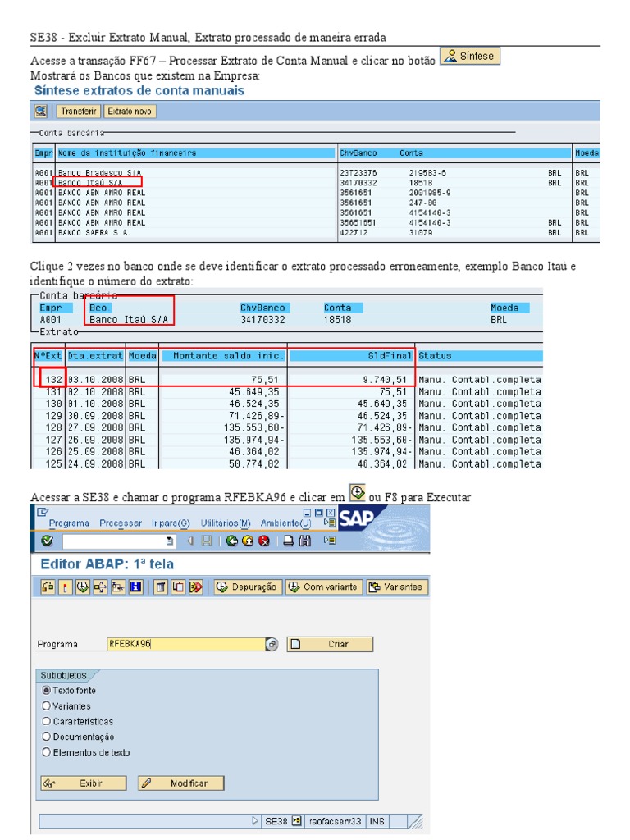Select extract number 132
The width and height of the screenshot is (630, 840).
(x=53, y=379)
